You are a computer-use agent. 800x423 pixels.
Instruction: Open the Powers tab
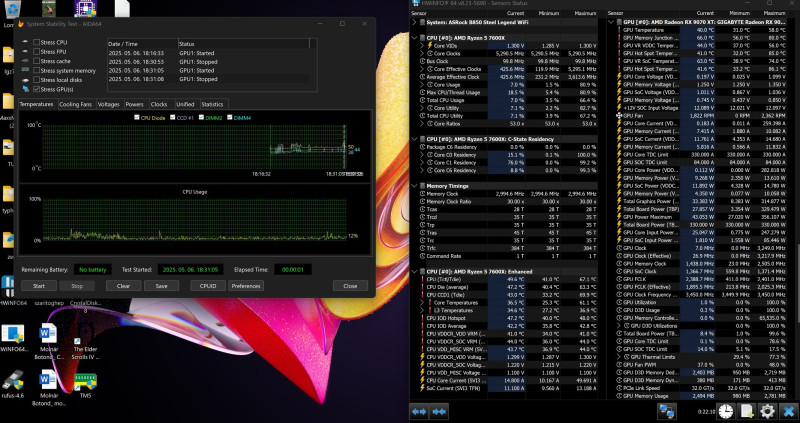[x=135, y=104]
